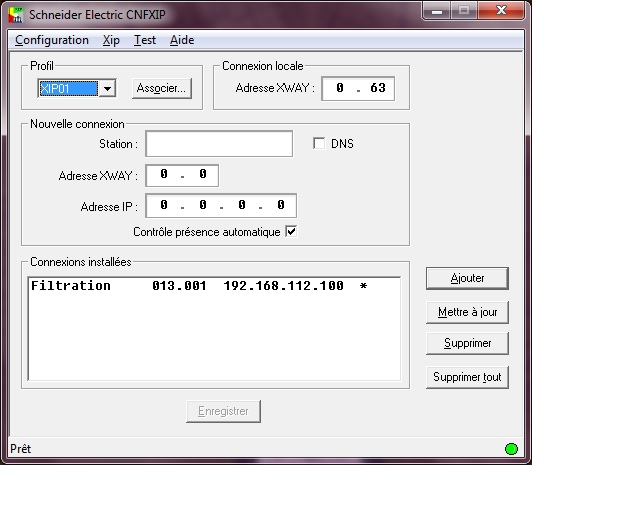Click the Connexion locale XWAY address field

(x=358, y=88)
